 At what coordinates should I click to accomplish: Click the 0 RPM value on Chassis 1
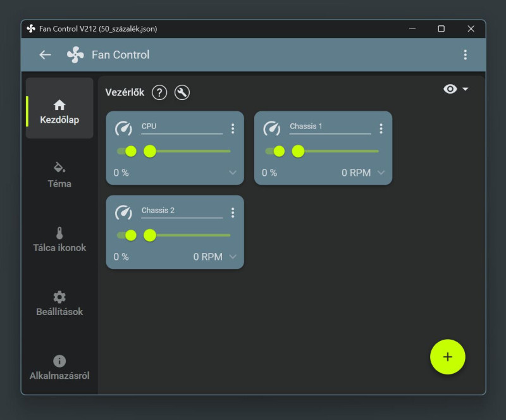(x=356, y=173)
